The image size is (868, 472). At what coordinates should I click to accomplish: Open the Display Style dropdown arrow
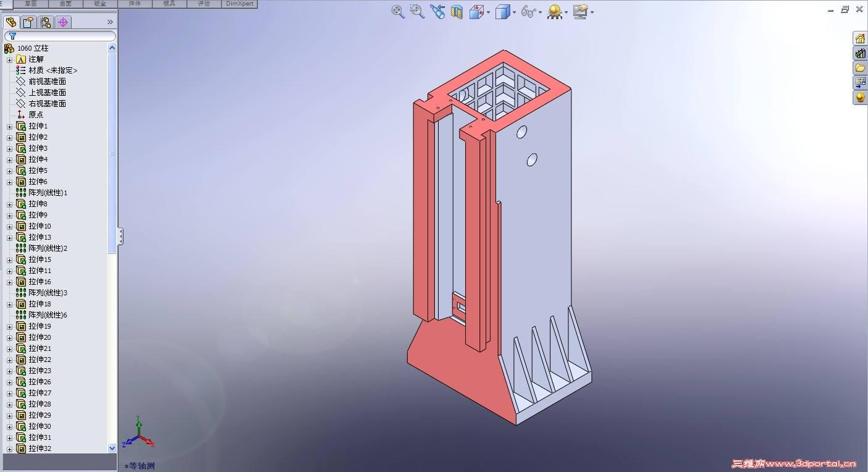[x=514, y=12]
